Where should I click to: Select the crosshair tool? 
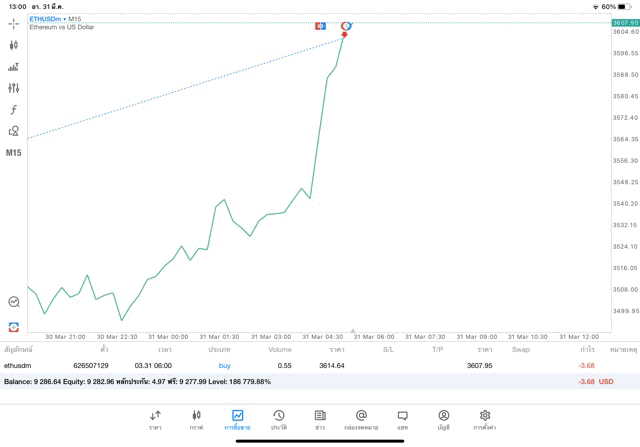pos(14,23)
